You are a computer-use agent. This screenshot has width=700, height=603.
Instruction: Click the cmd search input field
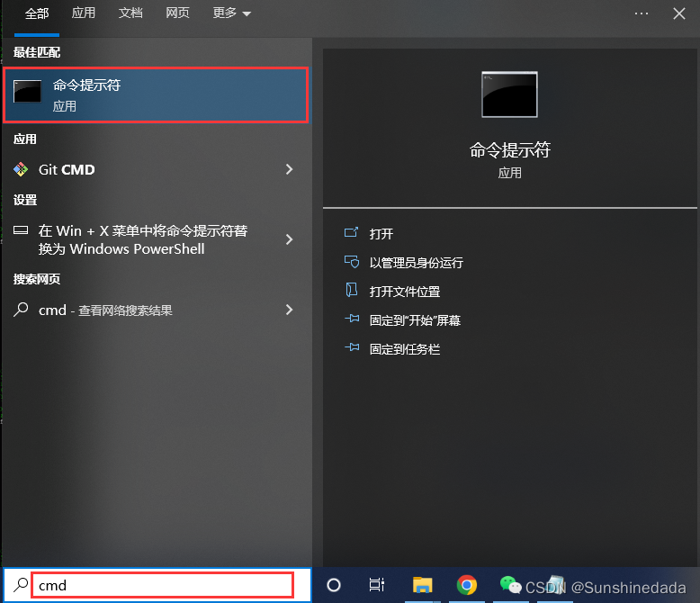point(163,585)
